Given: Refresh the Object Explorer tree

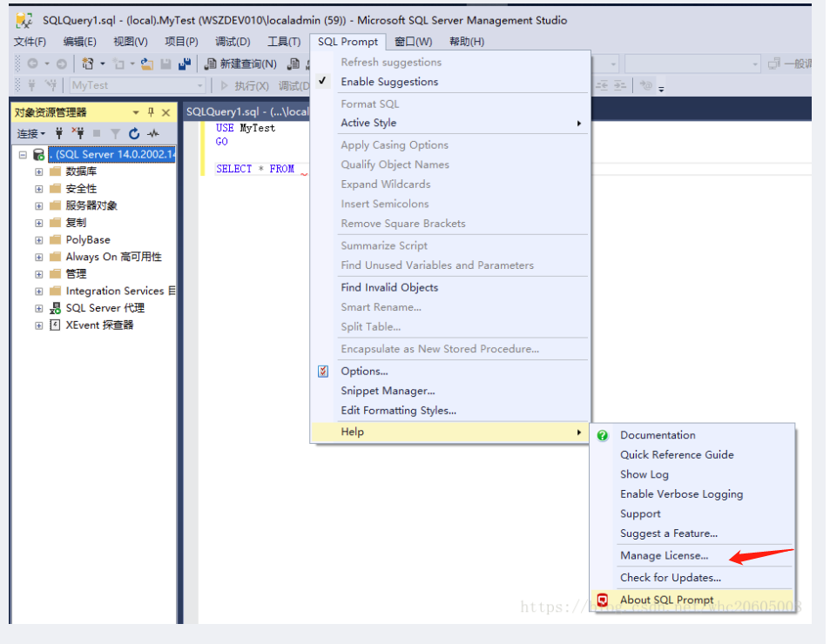Looking at the screenshot, I should 136,133.
